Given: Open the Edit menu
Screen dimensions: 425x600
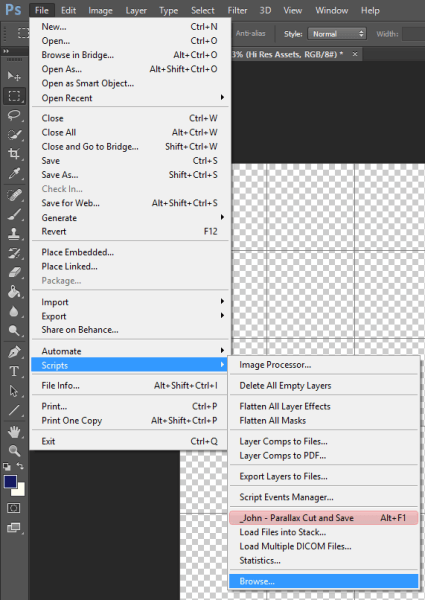Looking at the screenshot, I should (x=68, y=10).
